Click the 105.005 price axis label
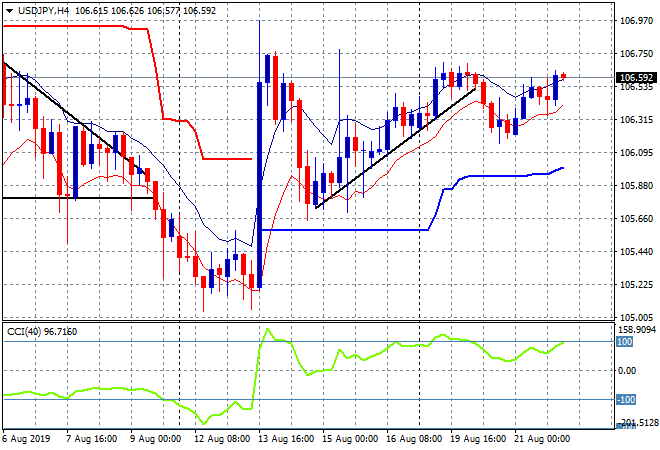The height and width of the screenshot is (450, 660). tap(636, 318)
